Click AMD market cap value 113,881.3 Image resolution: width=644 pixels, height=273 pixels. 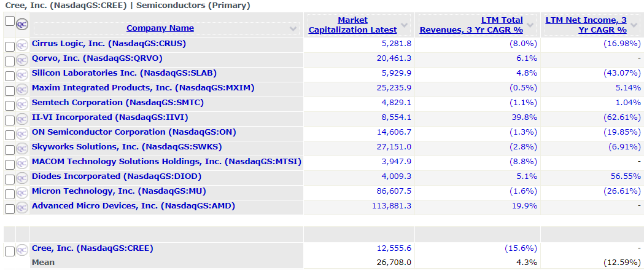(391, 206)
